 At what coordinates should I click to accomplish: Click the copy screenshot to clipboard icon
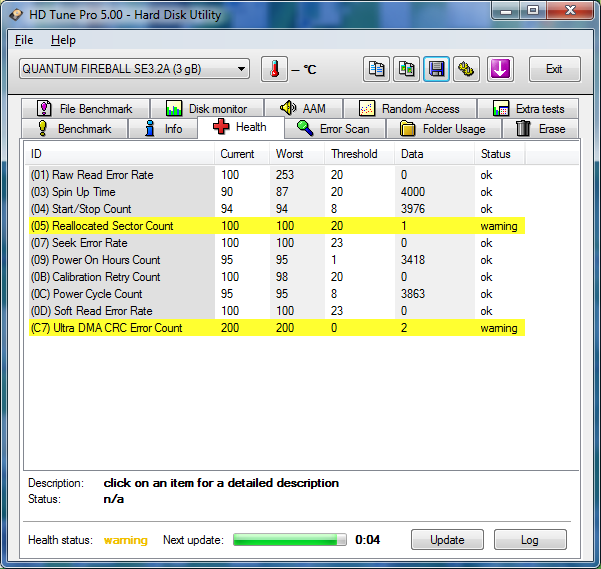[407, 69]
